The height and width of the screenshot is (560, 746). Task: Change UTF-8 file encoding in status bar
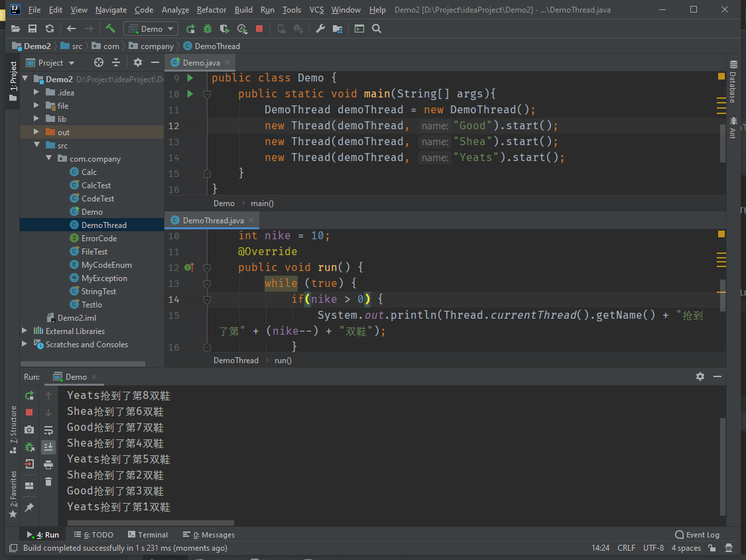pos(653,548)
